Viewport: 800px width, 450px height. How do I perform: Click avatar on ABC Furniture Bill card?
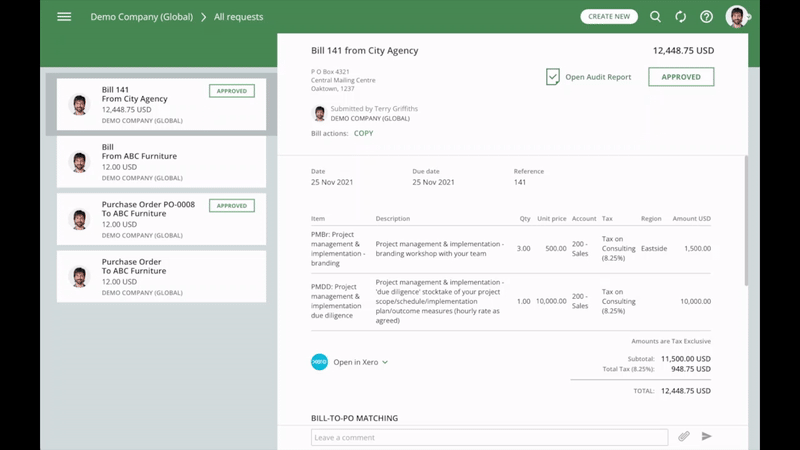tap(79, 162)
